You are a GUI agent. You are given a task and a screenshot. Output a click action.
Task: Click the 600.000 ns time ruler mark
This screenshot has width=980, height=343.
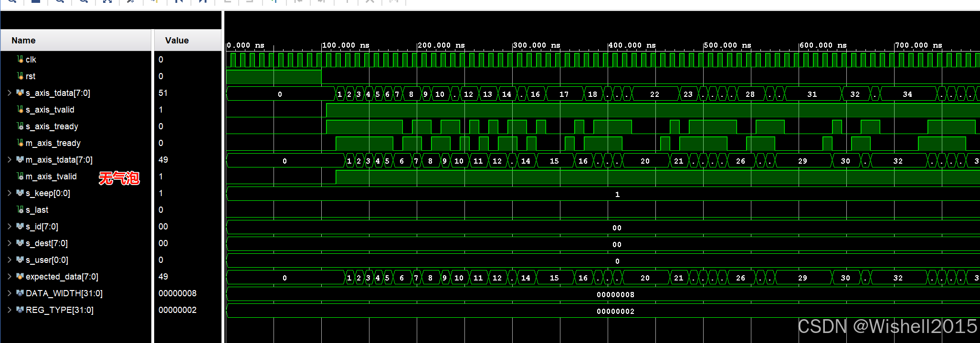pos(823,45)
